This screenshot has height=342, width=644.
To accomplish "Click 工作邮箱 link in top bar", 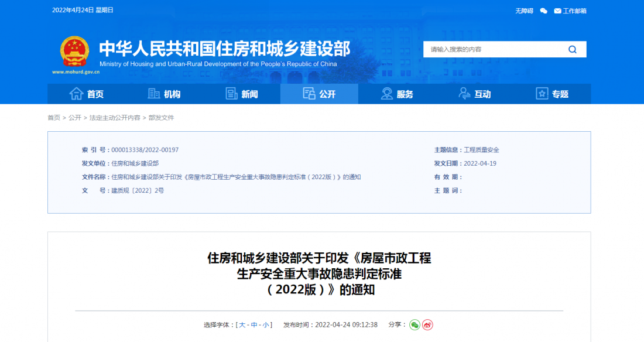I will tap(574, 11).
